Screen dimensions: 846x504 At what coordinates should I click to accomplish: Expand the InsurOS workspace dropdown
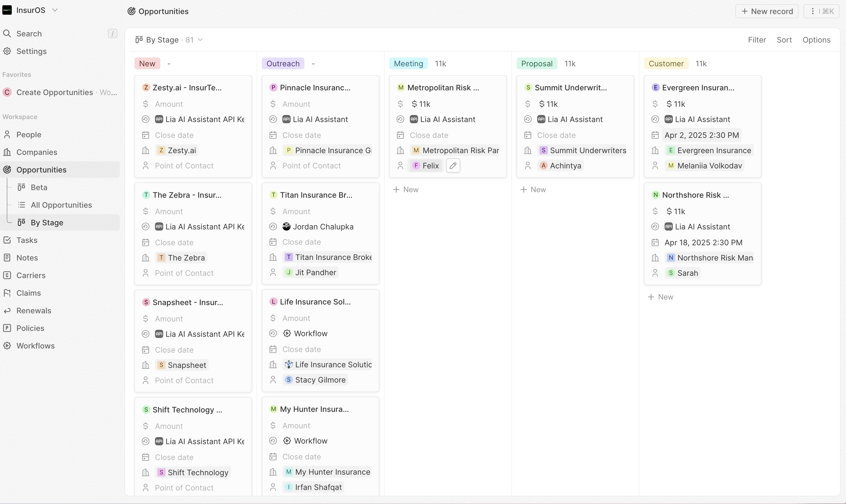tap(55, 10)
